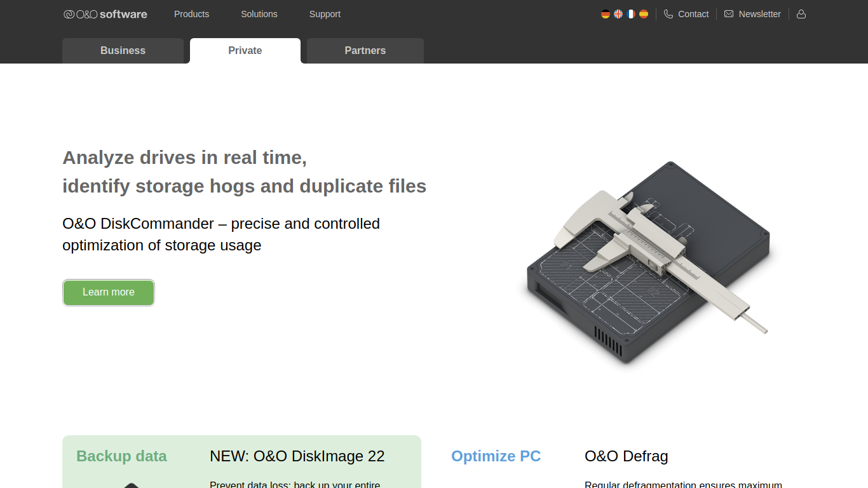868x488 pixels.
Task: Click the hard drive with caliper image
Action: [649, 262]
